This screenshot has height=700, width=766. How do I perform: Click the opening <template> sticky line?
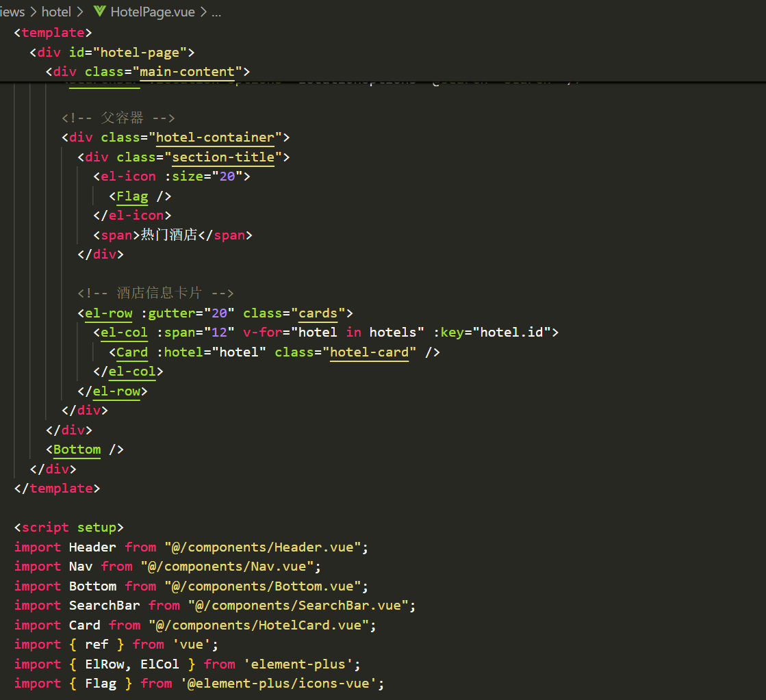(x=53, y=33)
